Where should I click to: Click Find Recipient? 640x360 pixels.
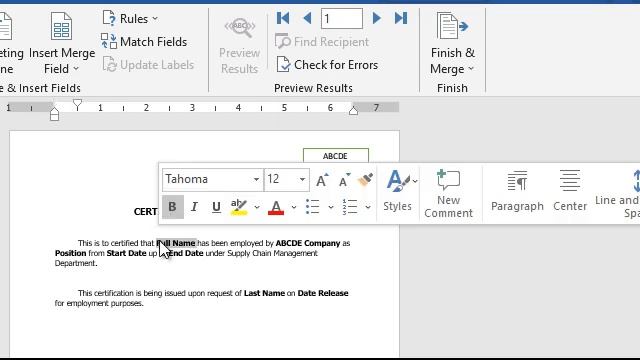[322, 42]
